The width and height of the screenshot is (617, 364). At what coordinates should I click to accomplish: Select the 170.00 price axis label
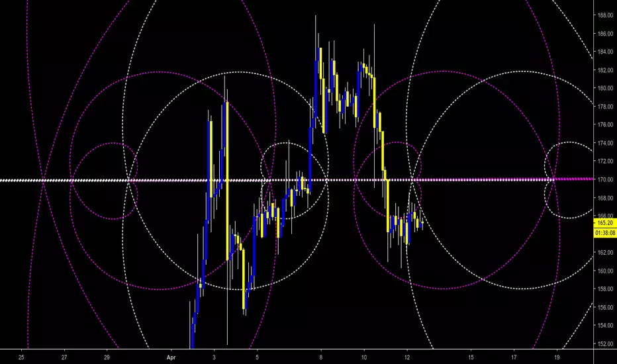[605, 180]
